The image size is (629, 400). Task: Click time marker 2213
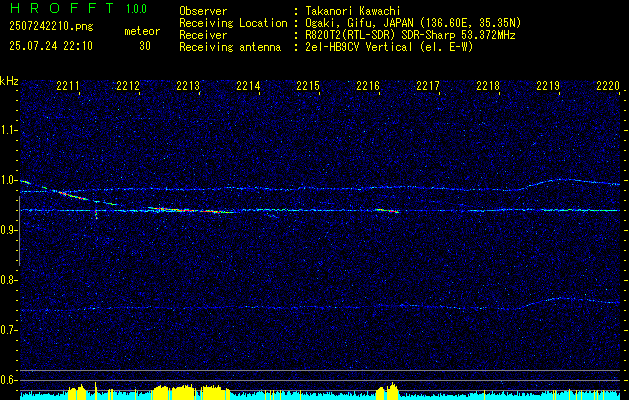tap(188, 85)
